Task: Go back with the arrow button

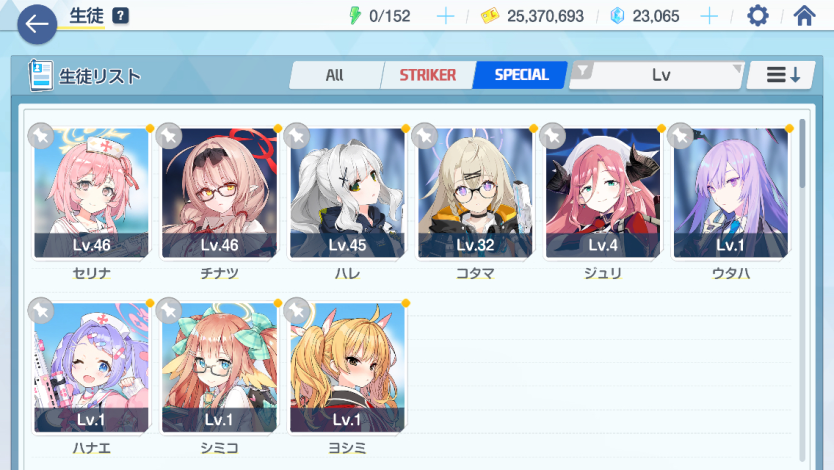Action: point(37,24)
